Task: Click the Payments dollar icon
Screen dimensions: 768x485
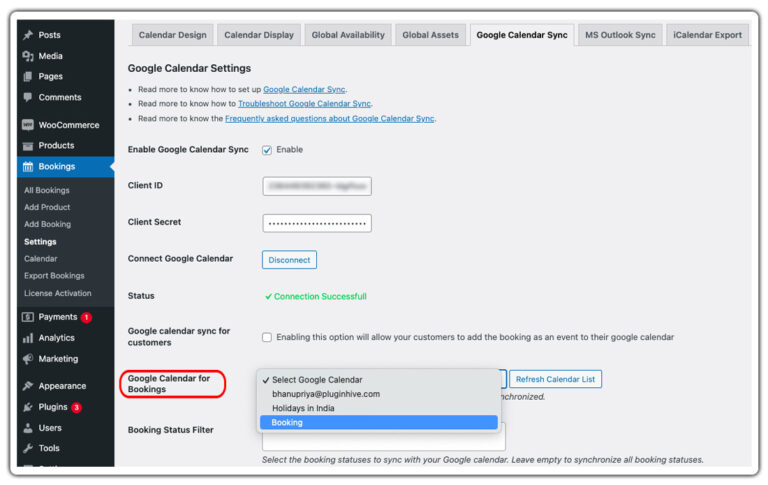Action: coord(28,317)
